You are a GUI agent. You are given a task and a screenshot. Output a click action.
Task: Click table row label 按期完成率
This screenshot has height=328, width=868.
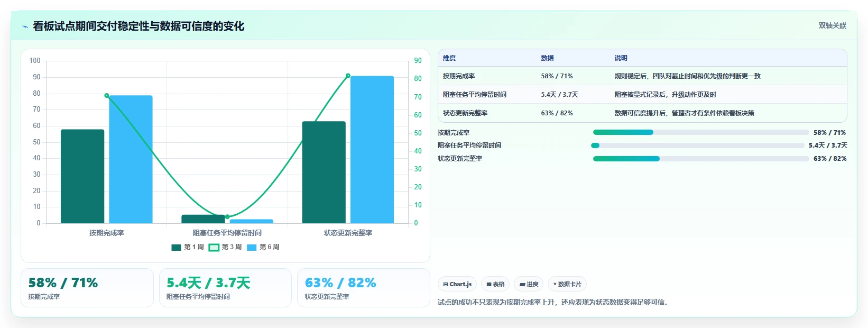[x=459, y=76]
